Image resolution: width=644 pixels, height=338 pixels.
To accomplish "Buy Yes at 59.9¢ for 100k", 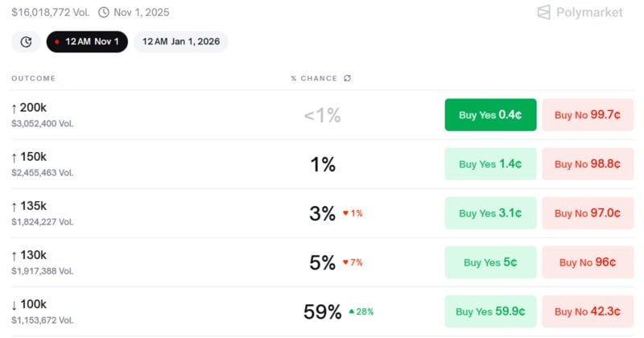I will pos(490,311).
